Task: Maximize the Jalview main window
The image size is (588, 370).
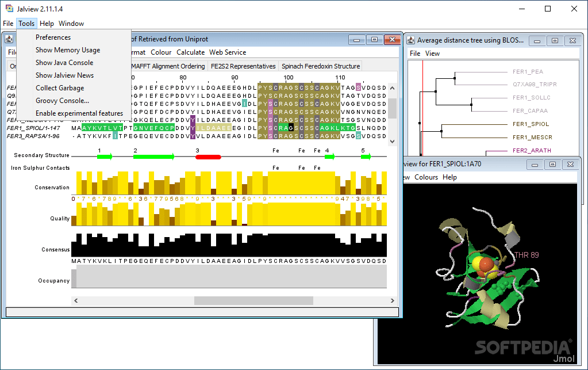Action: pos(548,9)
